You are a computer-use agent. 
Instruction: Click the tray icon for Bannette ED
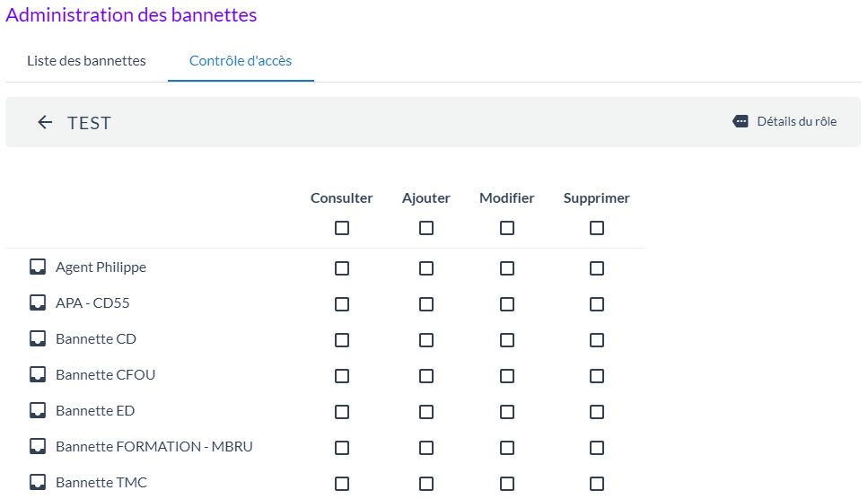click(38, 410)
